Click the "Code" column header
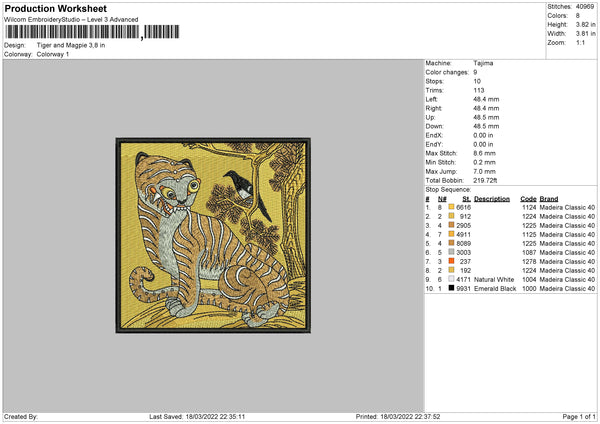Image resolution: width=600 pixels, height=424 pixels. point(528,199)
